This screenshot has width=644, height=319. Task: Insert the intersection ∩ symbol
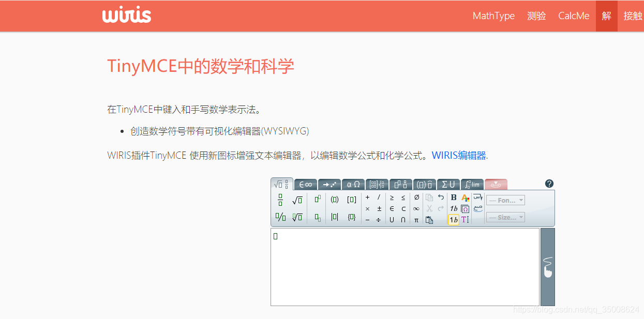click(403, 220)
